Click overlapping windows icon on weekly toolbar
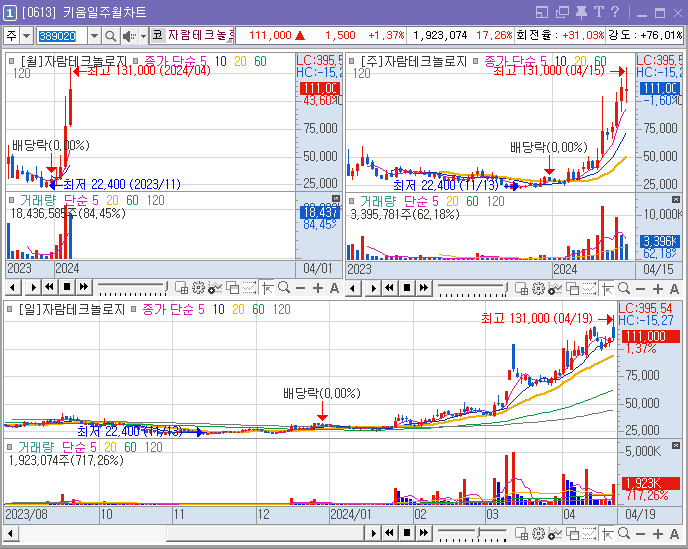 tap(573, 288)
